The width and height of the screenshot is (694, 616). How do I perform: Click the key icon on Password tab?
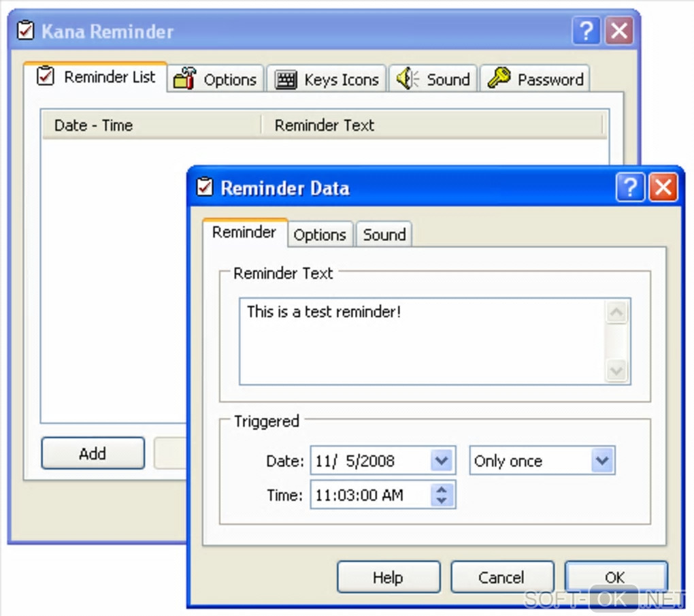point(499,78)
